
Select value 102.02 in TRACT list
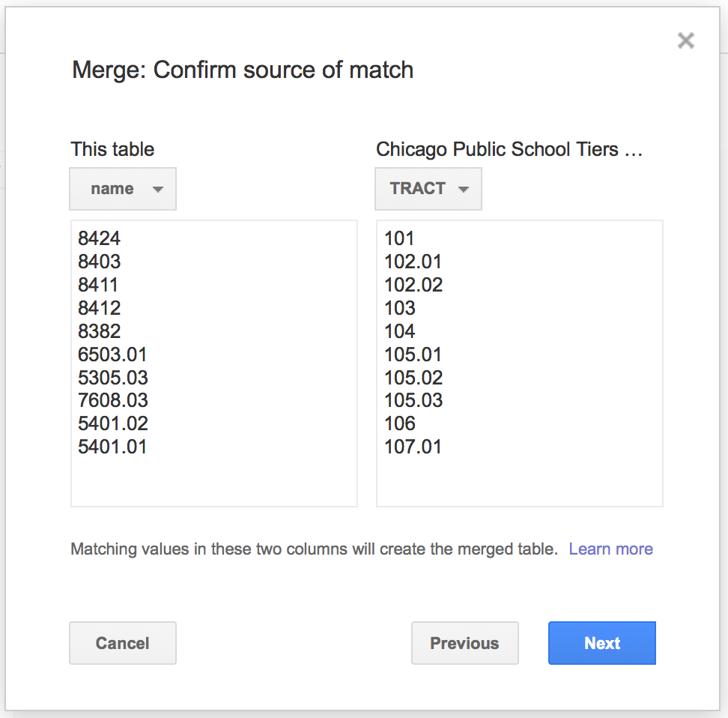coord(413,285)
